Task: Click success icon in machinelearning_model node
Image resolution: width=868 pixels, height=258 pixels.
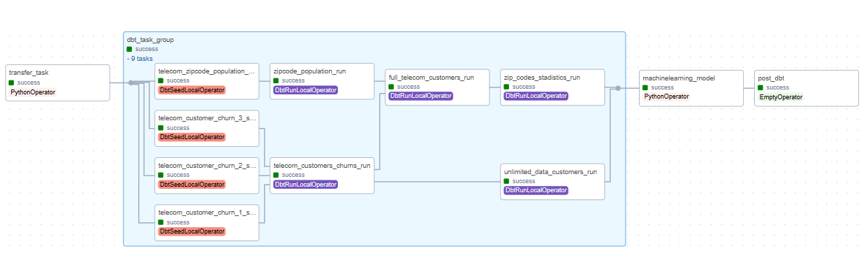Action: tap(645, 87)
